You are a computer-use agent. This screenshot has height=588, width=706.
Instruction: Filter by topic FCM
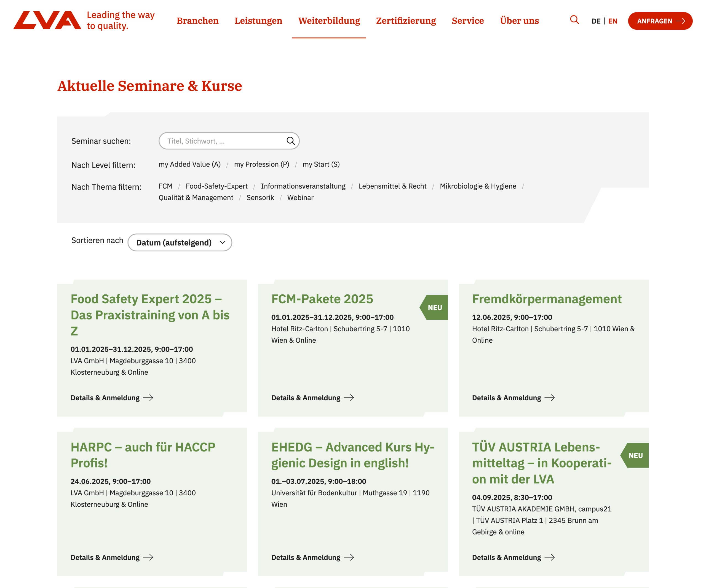(x=165, y=186)
